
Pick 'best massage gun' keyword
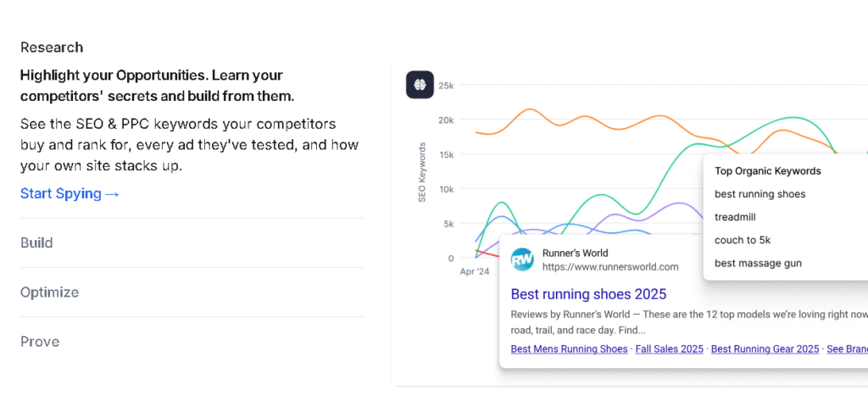(x=758, y=263)
